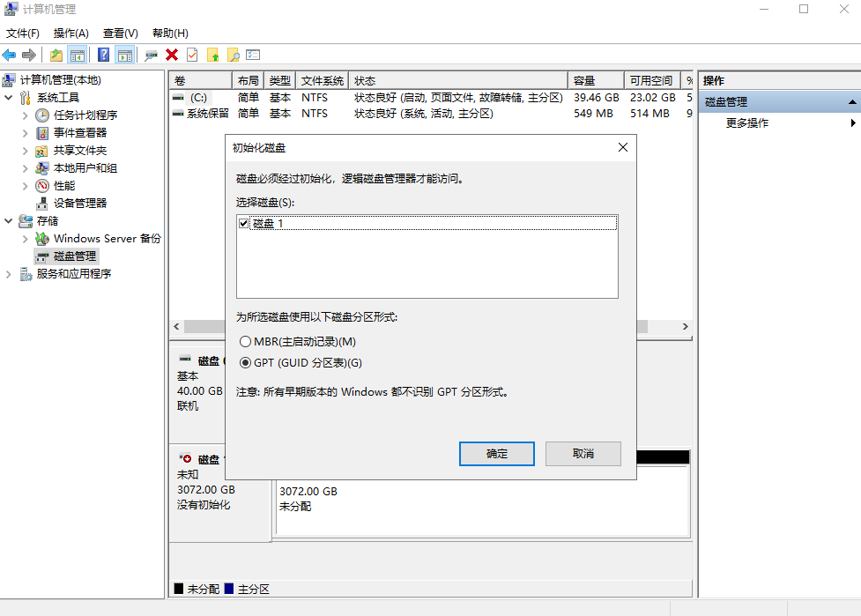Screen dimensions: 861x616
Task: Click the System Tools wrench icon
Action: click(26, 98)
